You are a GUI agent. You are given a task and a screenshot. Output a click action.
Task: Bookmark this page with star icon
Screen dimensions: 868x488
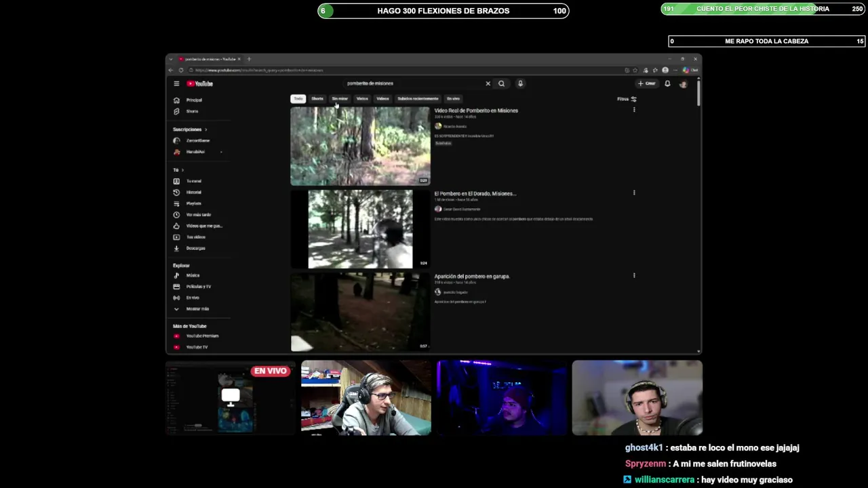click(635, 70)
